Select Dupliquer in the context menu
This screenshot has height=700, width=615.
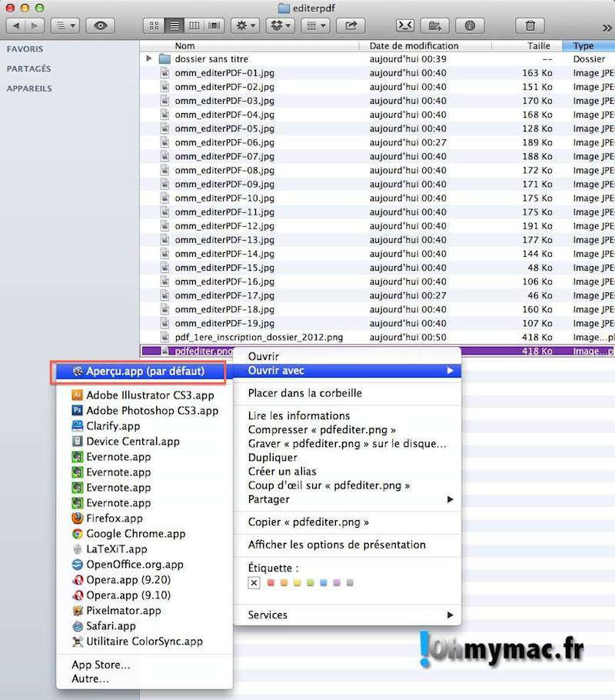click(x=347, y=457)
